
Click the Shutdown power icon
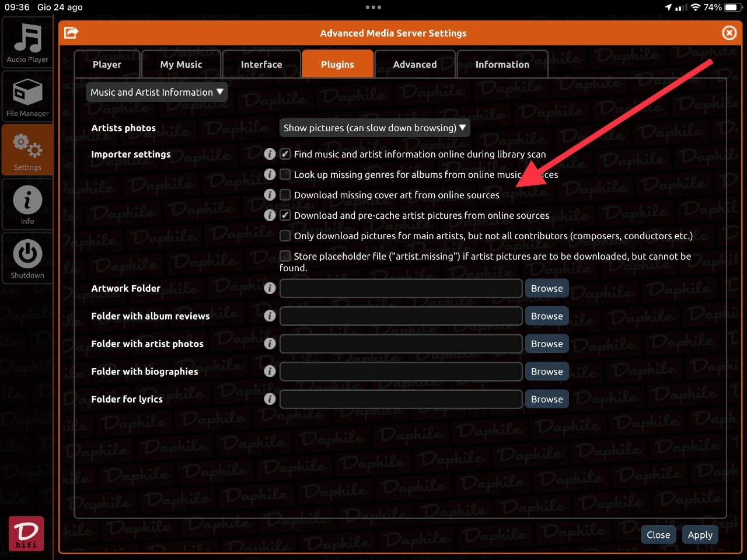coord(27,258)
